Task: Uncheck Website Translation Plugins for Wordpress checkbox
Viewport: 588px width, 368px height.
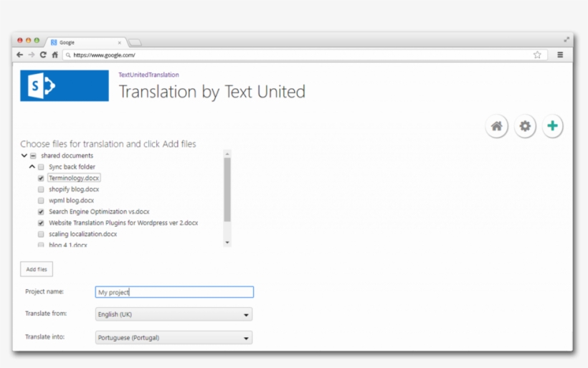Action: pos(41,223)
